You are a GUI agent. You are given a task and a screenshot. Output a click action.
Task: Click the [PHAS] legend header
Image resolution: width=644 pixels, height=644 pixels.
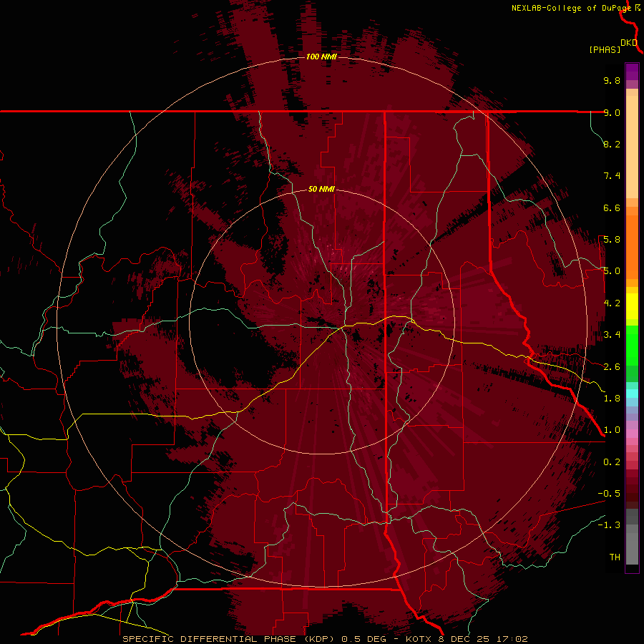[605, 49]
